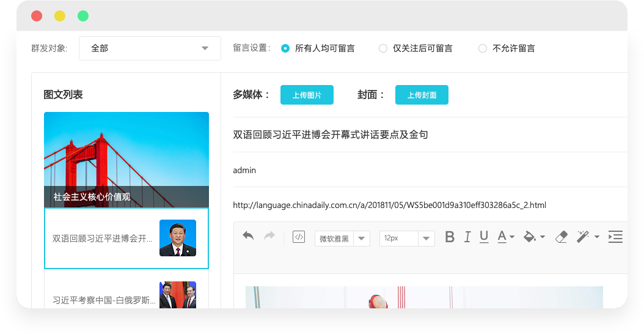Open 社会主义核心价值观 cover article

pos(126,160)
